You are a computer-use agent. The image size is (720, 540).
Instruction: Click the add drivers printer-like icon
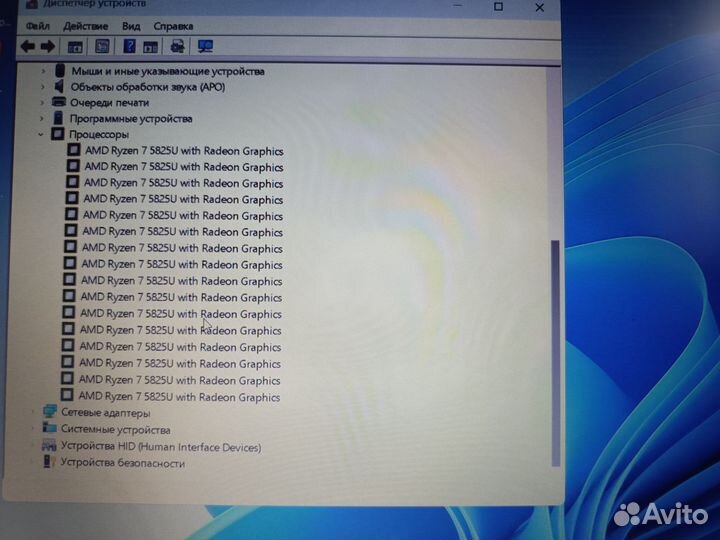pos(177,46)
